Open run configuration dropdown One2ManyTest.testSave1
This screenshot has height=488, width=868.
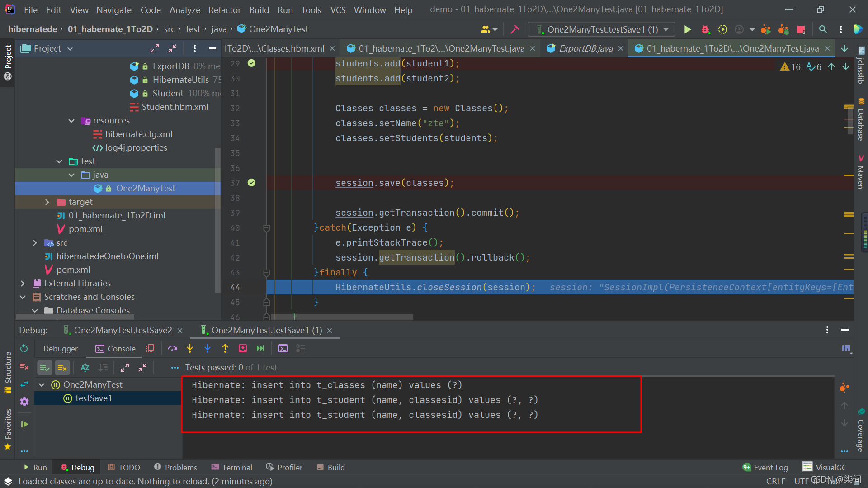(x=601, y=29)
